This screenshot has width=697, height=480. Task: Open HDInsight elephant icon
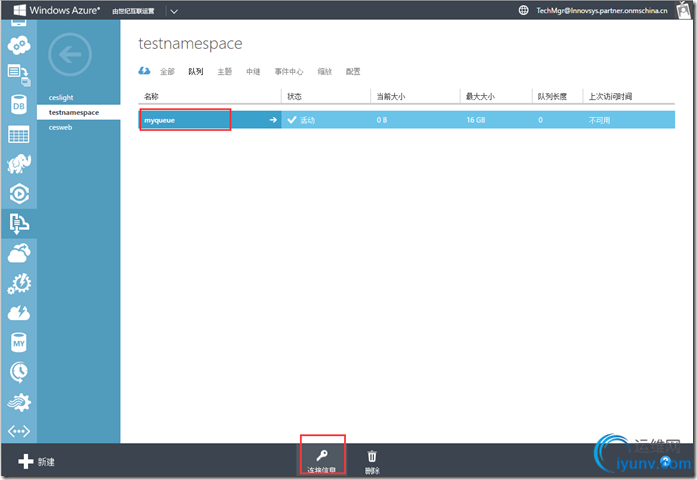pos(19,164)
